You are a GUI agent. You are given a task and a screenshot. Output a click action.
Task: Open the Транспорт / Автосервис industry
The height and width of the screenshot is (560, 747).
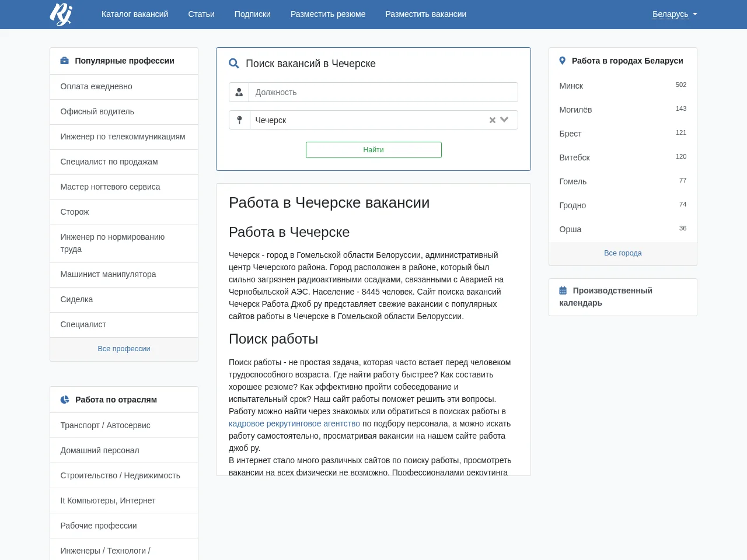(x=124, y=425)
